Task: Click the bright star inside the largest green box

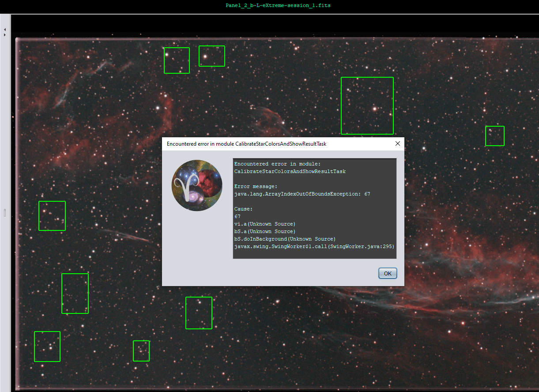Action: pyautogui.click(x=375, y=108)
